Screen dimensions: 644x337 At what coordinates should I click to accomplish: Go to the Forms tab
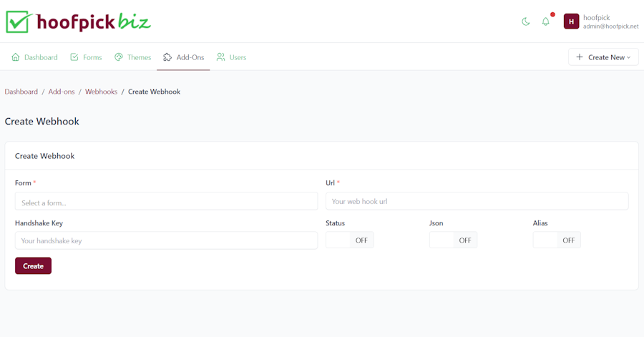tap(86, 57)
